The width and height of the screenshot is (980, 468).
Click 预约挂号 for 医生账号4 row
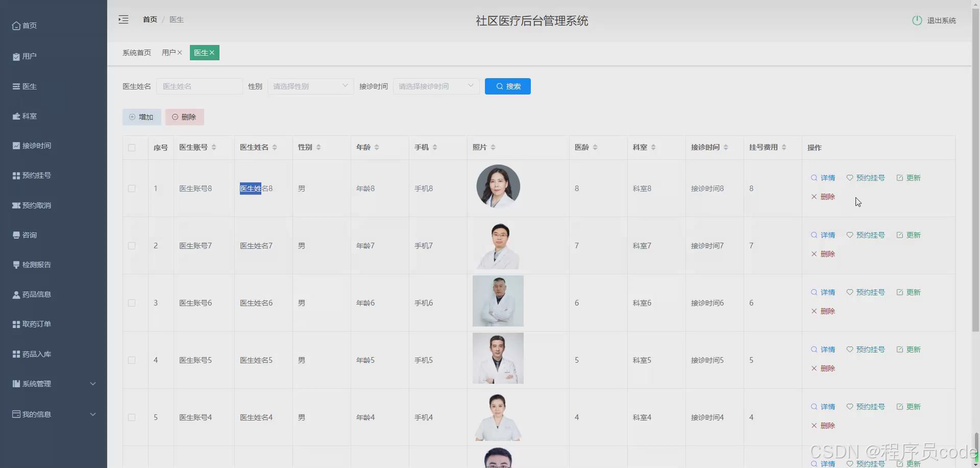pyautogui.click(x=865, y=407)
